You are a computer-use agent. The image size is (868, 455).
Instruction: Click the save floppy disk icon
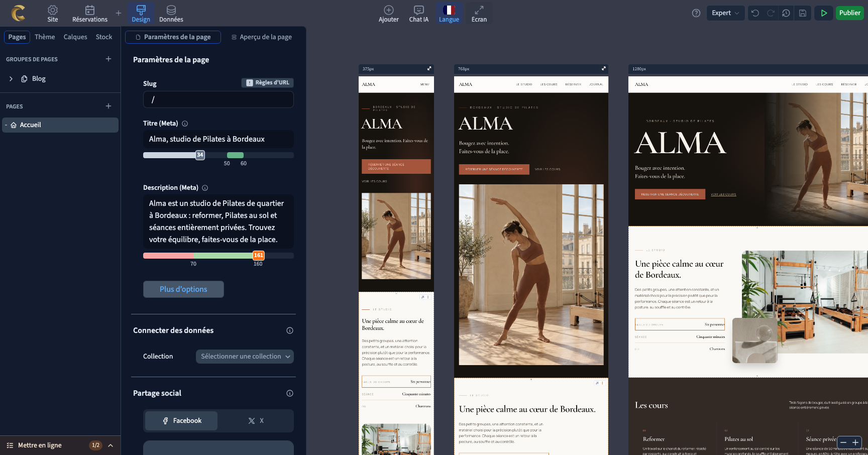tap(803, 13)
